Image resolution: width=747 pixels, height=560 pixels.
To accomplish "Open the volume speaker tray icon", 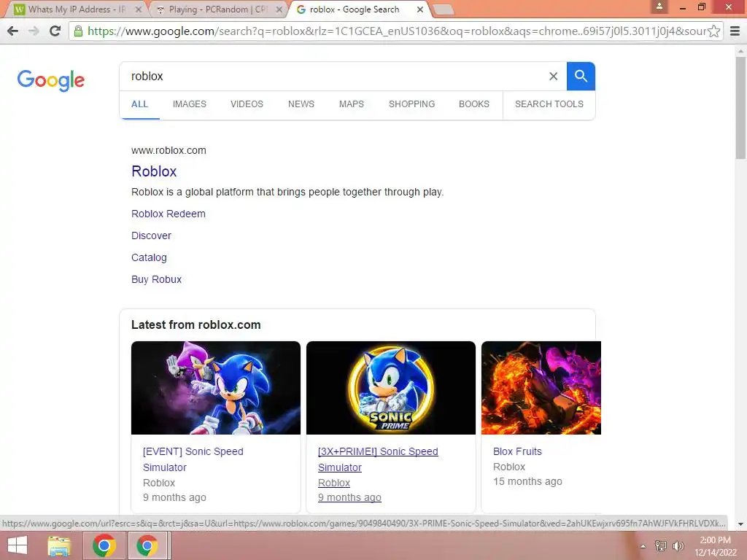I will coord(678,545).
